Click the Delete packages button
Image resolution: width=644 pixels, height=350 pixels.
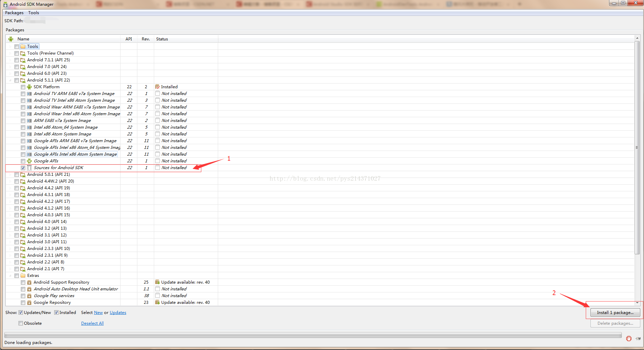pos(615,323)
